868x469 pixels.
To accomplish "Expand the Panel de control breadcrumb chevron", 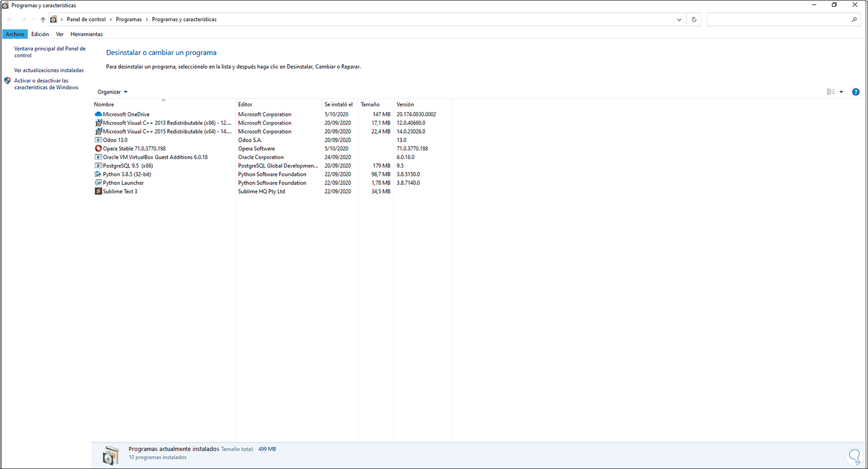I will coord(111,20).
